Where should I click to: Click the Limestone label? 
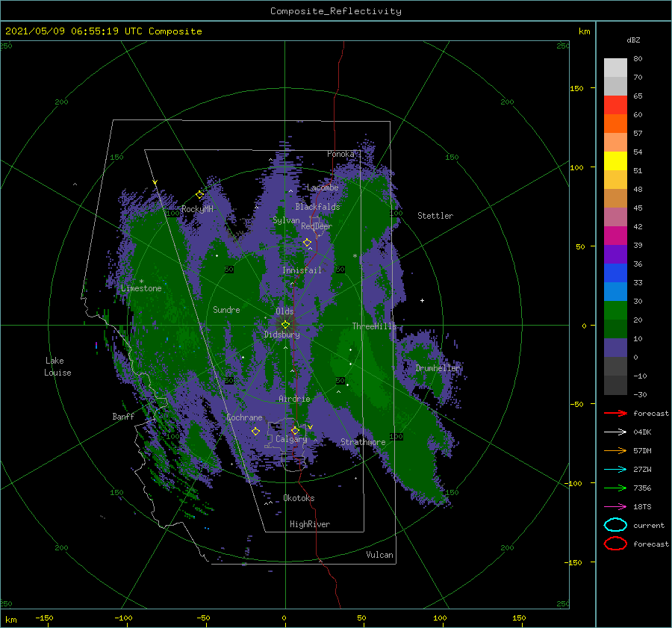coord(141,288)
